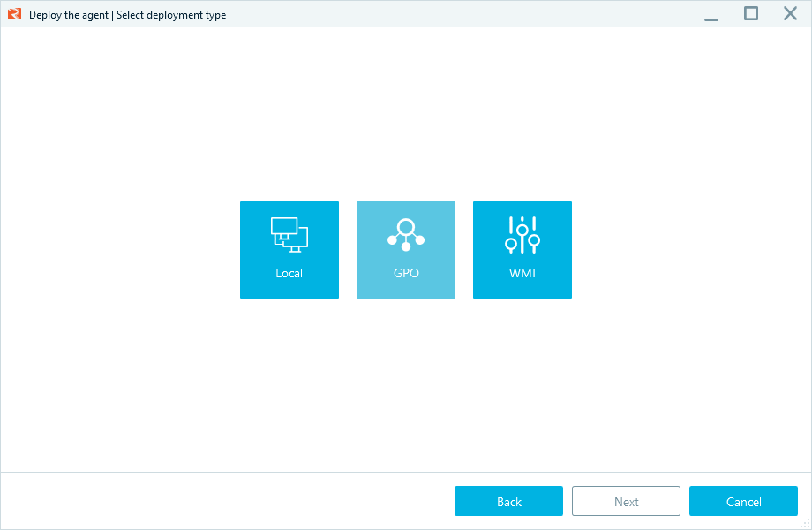Click the app logo in title bar
812x530 pixels.
point(14,14)
